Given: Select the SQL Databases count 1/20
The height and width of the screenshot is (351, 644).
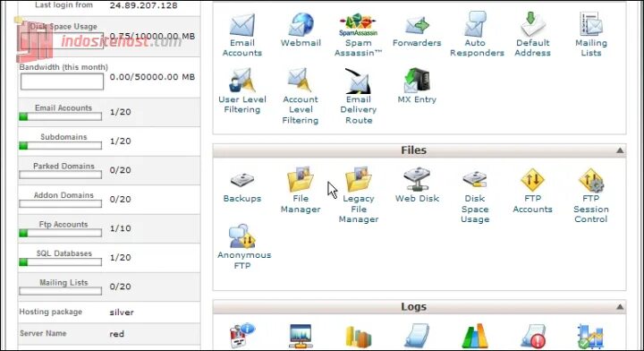Looking at the screenshot, I should tap(121, 257).
